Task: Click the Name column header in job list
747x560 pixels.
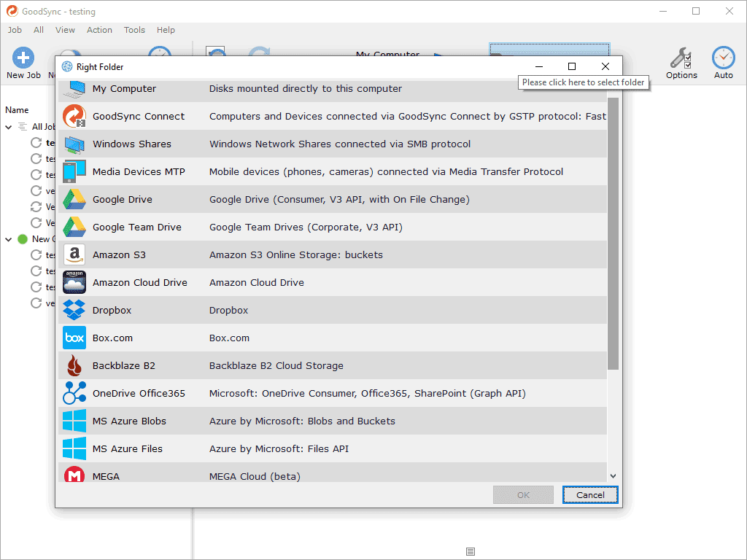Action: [x=17, y=110]
